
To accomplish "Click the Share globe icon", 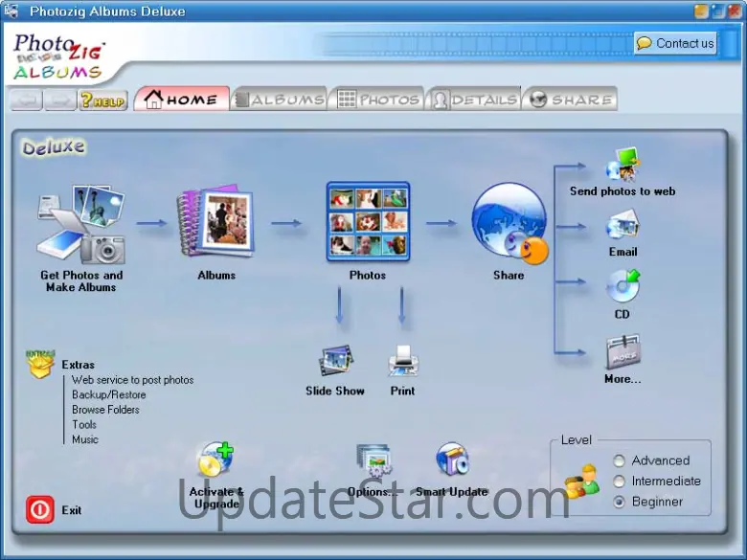I will tap(509, 224).
